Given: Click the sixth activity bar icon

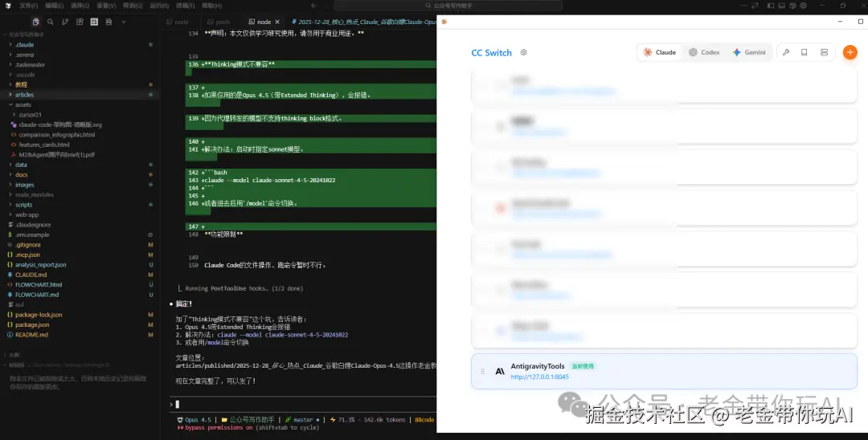Looking at the screenshot, I should [108, 22].
